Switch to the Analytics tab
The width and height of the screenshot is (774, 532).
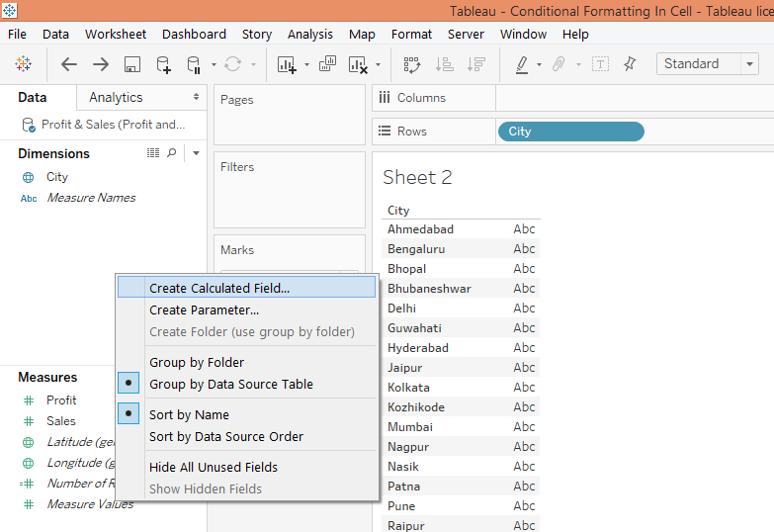pyautogui.click(x=116, y=97)
